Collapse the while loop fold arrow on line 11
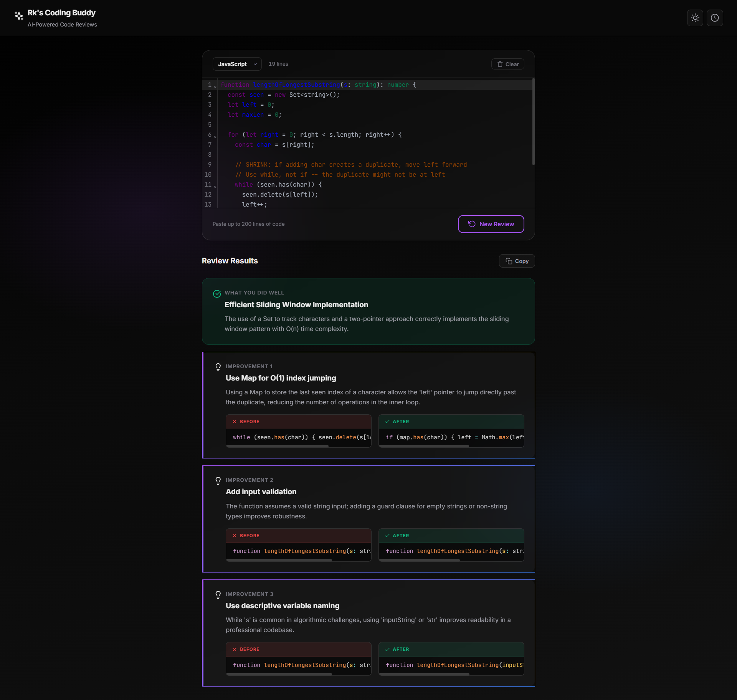Viewport: 737px width, 700px height. (x=215, y=187)
